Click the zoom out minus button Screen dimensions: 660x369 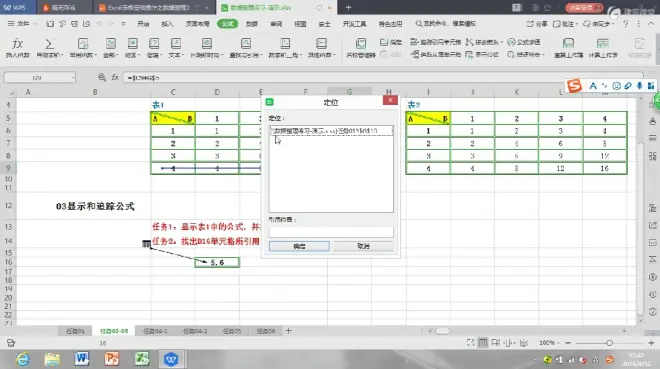tap(568, 343)
